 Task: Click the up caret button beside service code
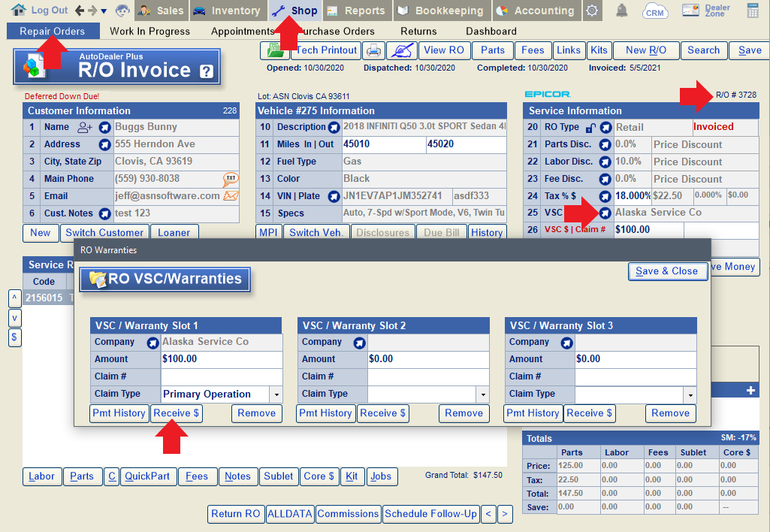15,298
